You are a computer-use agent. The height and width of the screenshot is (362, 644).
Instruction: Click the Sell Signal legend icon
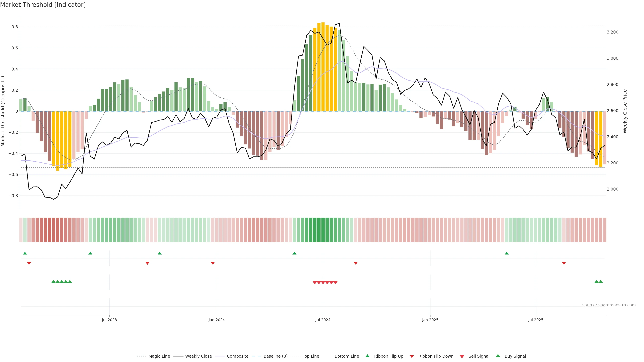[x=462, y=356]
